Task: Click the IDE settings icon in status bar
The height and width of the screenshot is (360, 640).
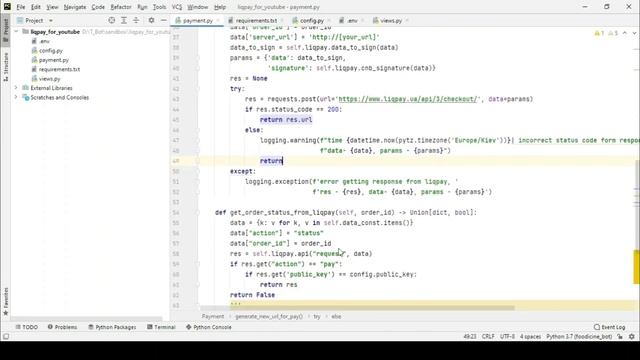Action: tap(632, 337)
